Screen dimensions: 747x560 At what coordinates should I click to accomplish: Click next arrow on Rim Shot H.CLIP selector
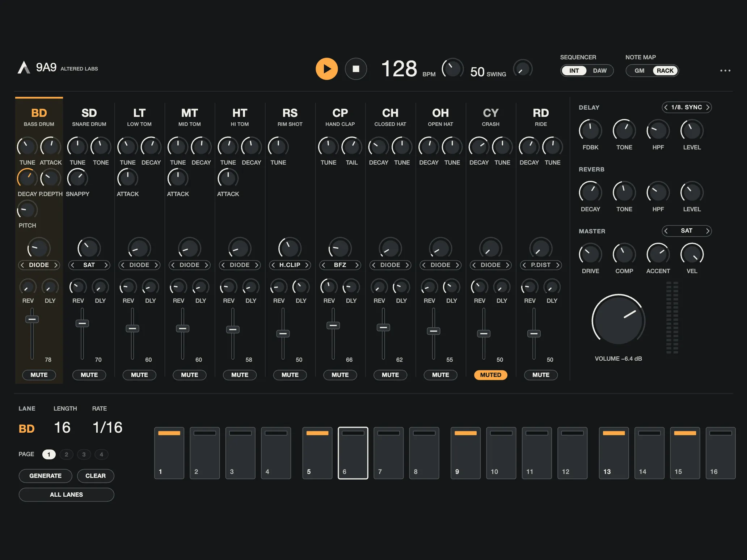tap(307, 265)
